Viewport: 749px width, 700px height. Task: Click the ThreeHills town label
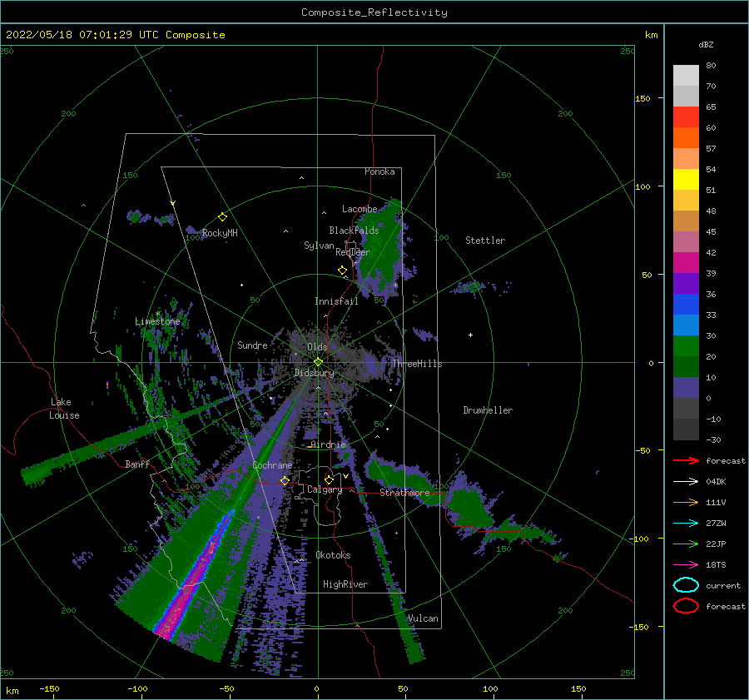(x=417, y=364)
